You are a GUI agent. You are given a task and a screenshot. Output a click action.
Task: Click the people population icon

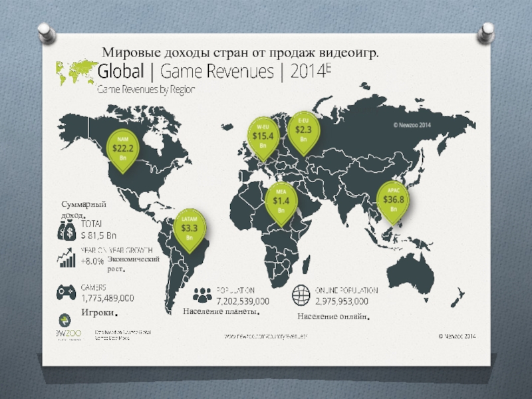click(x=202, y=295)
